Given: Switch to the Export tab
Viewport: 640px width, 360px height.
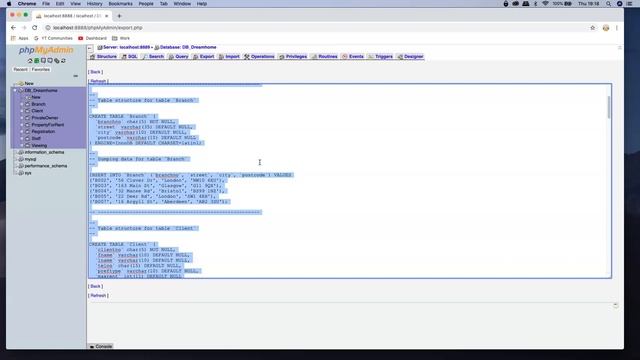Looking at the screenshot, I should pos(204,57).
